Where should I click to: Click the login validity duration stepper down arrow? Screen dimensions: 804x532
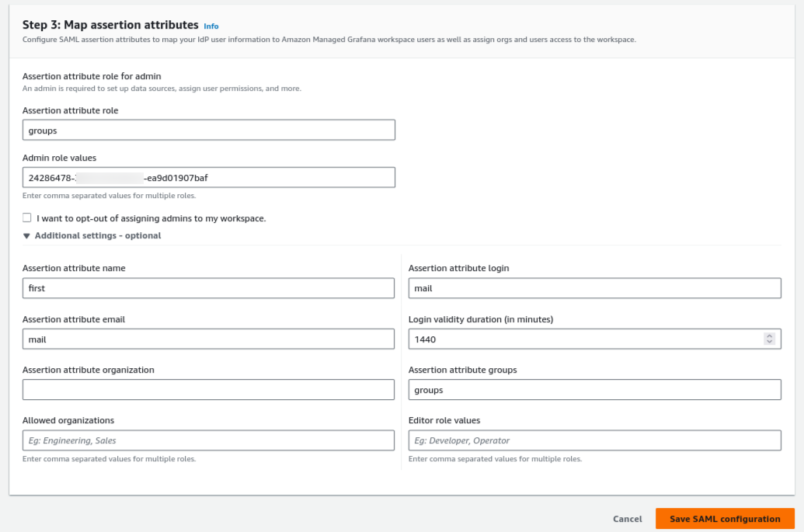click(769, 342)
